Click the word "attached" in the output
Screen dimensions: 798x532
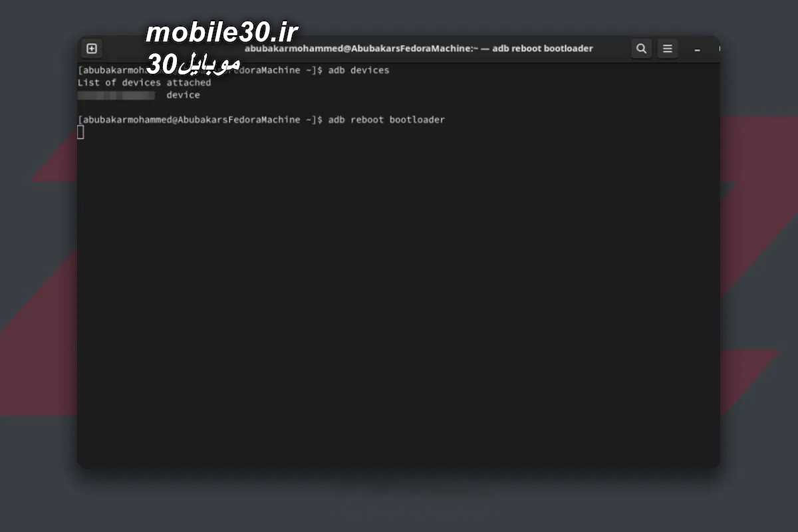[x=188, y=82]
